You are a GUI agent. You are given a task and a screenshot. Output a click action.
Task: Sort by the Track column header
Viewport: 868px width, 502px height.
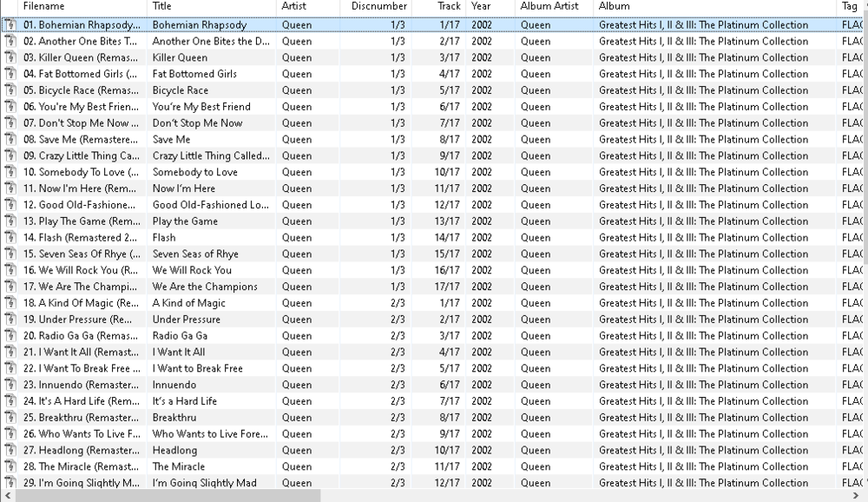click(x=438, y=7)
